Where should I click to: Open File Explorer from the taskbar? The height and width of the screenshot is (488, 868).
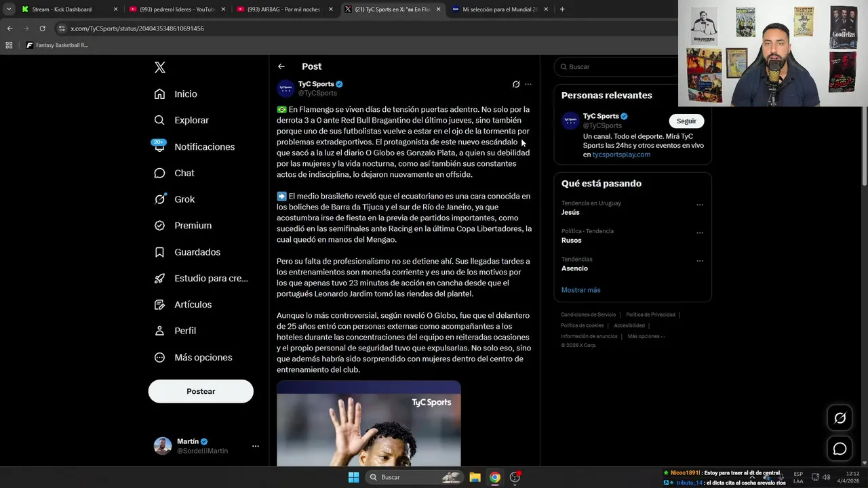[x=475, y=477]
